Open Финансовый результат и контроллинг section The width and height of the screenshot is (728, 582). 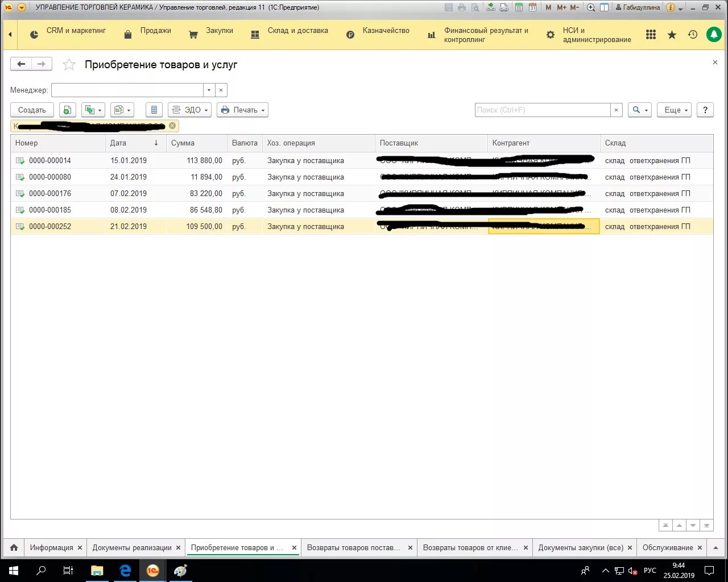pos(478,35)
